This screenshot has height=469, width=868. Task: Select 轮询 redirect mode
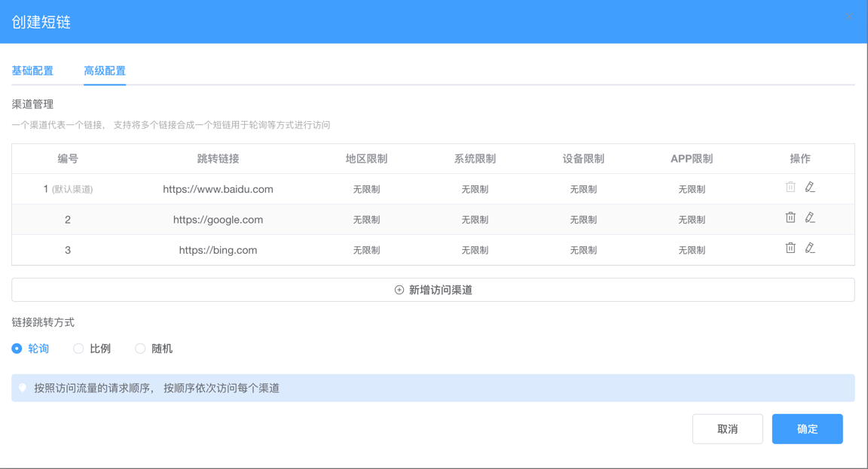[30, 349]
